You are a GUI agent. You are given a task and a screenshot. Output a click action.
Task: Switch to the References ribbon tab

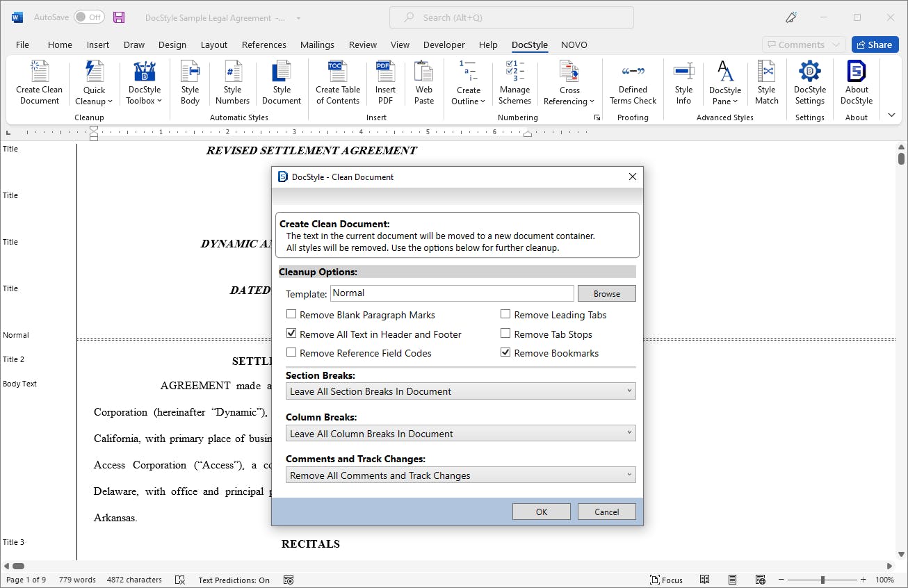coord(264,44)
